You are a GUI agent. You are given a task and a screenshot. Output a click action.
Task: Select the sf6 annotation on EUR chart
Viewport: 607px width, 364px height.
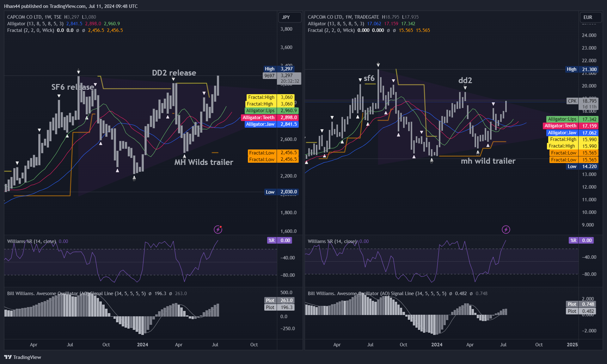[x=369, y=78]
